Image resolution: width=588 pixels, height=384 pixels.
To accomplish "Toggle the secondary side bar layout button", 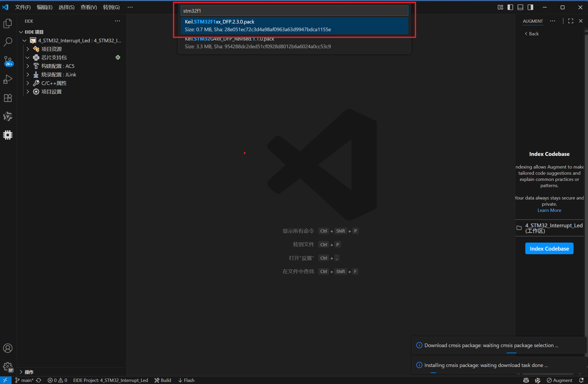I will pos(530,7).
